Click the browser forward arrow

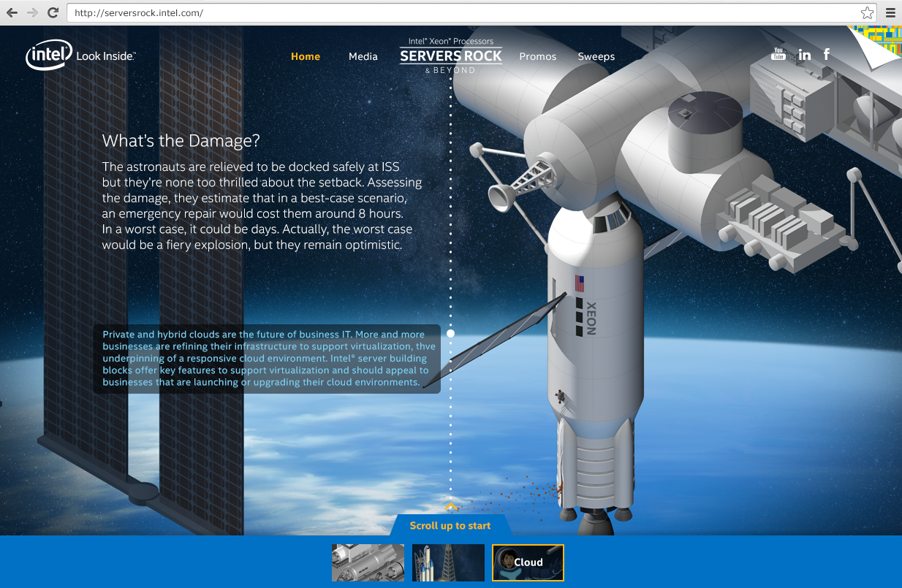click(x=32, y=12)
